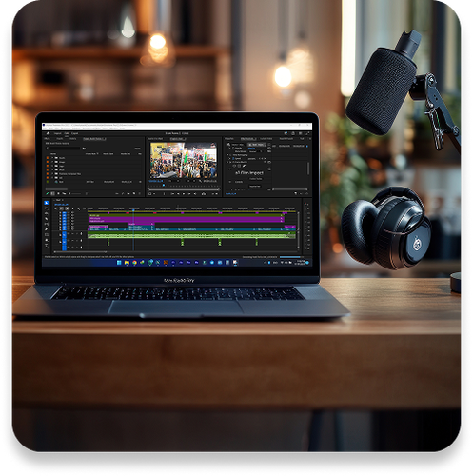473x476 pixels.
Task: Expand the second bin in Project panel
Action: coord(52,162)
